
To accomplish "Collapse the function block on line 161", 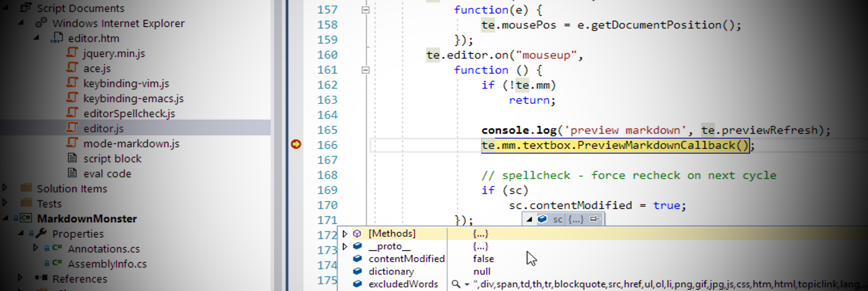I will (x=365, y=70).
